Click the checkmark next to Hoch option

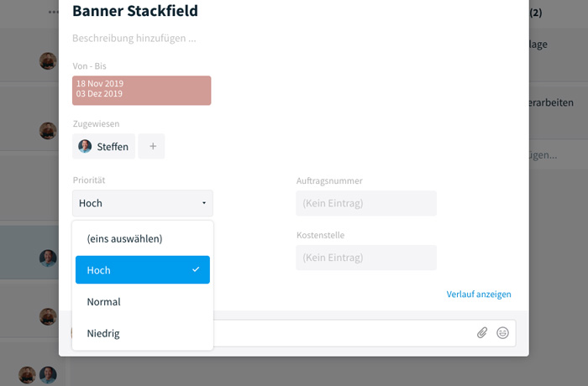[x=196, y=269]
